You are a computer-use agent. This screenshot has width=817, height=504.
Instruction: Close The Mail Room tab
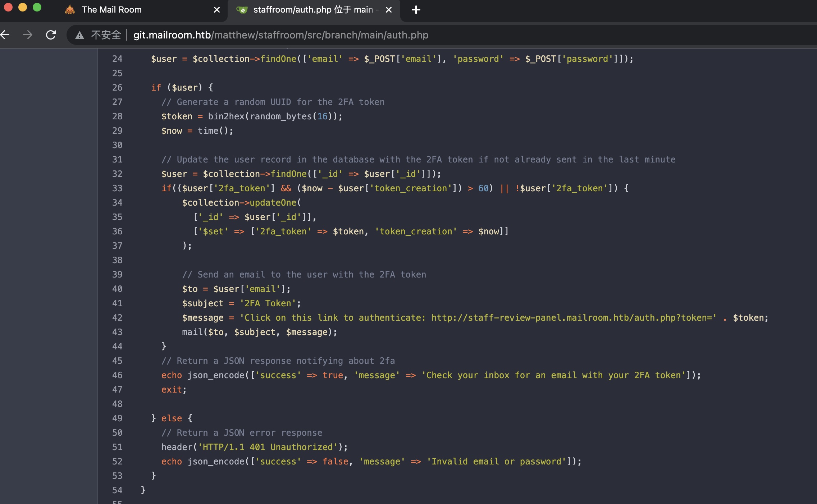(x=216, y=10)
